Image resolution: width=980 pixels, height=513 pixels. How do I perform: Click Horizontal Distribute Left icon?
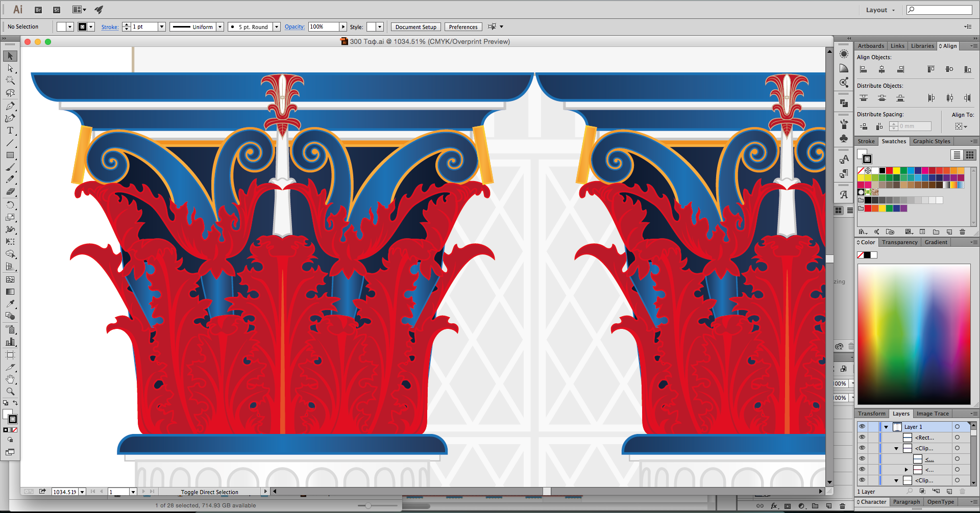coord(931,98)
